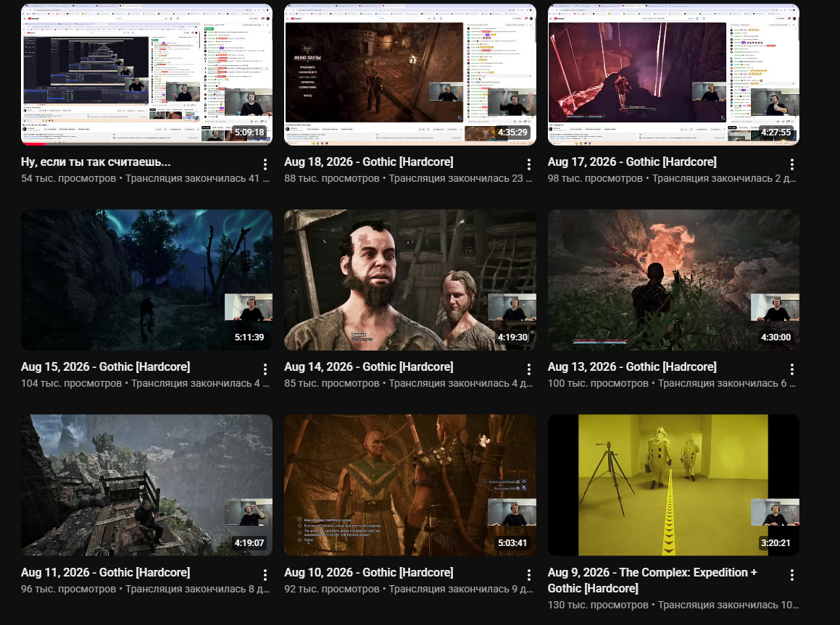
Task: Click '104 тыс. просмотров' metadata line
Action: pos(145,383)
